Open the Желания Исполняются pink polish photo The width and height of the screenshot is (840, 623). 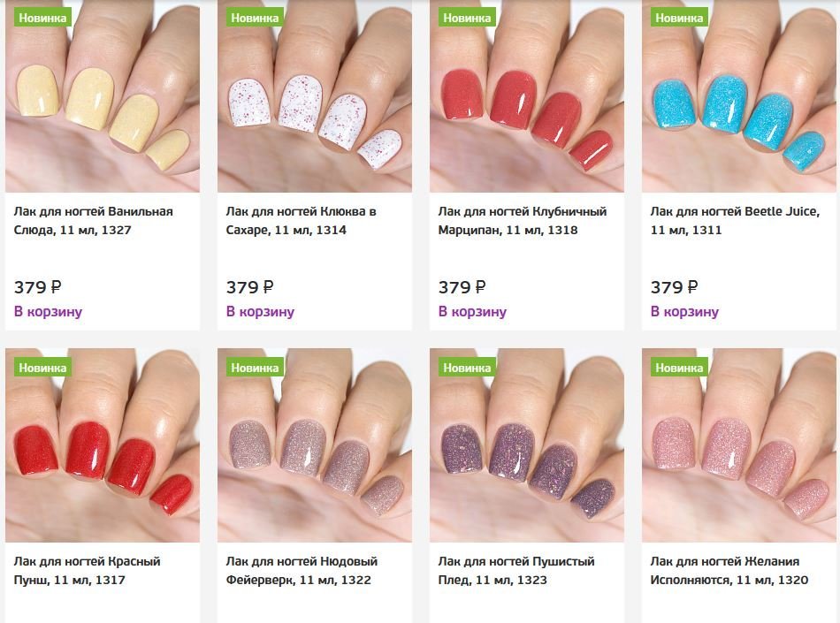(x=738, y=445)
